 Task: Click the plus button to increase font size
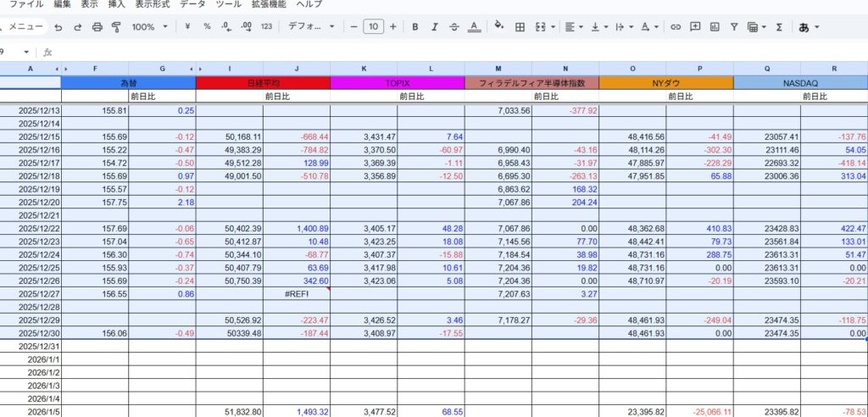coord(392,27)
